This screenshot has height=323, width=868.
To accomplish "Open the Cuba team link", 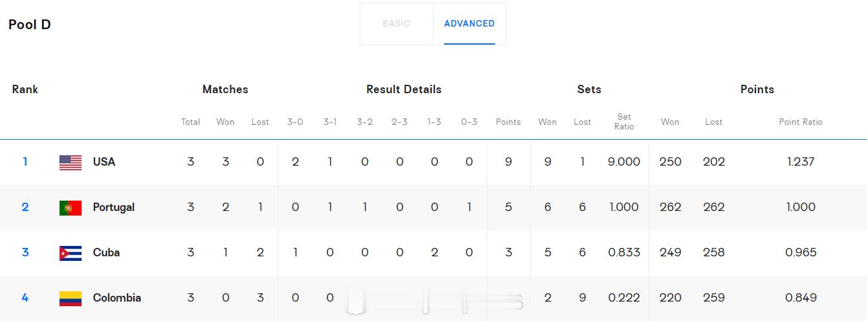I will click(106, 252).
